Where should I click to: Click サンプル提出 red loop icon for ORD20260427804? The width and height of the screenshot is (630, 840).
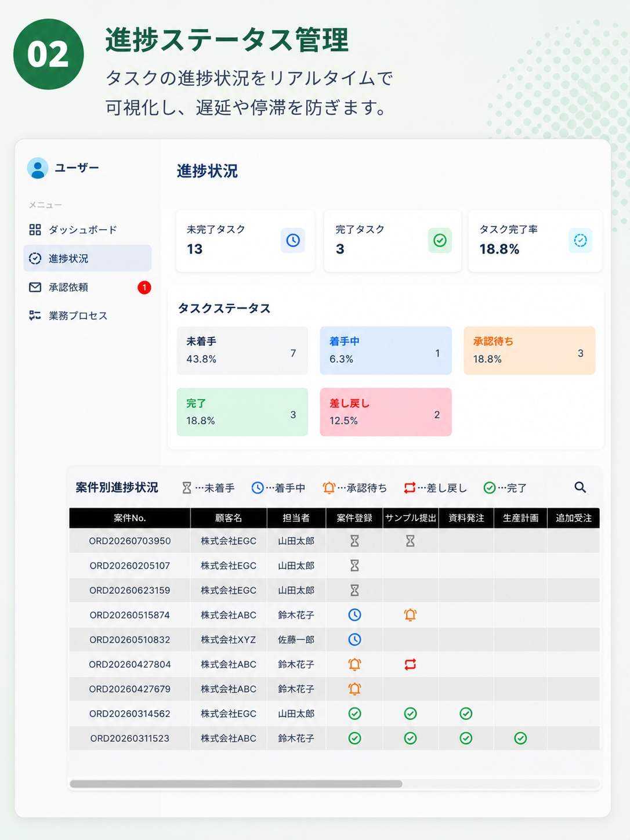pos(410,664)
